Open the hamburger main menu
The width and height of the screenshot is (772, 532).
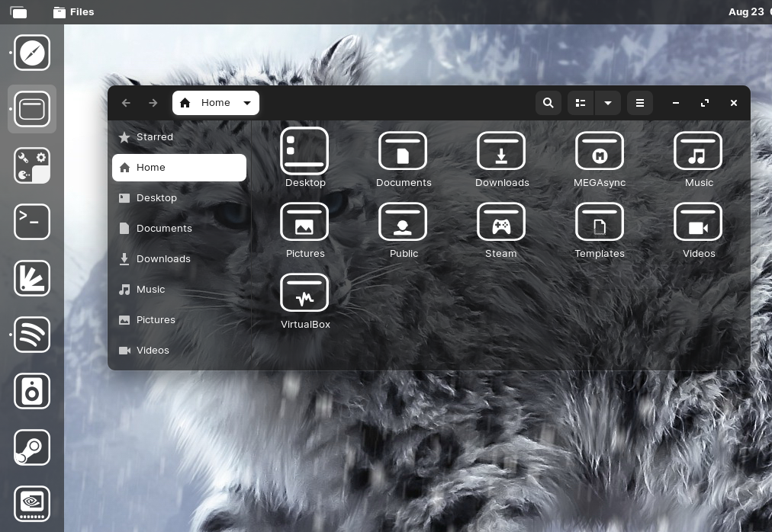639,103
